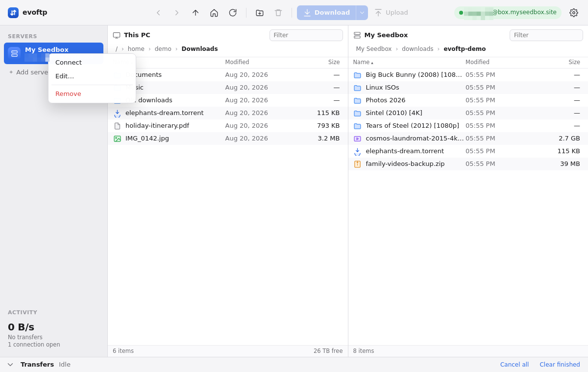Click the server icon beside the My Seedbox pane title
This screenshot has width=588, height=372.
(x=357, y=35)
